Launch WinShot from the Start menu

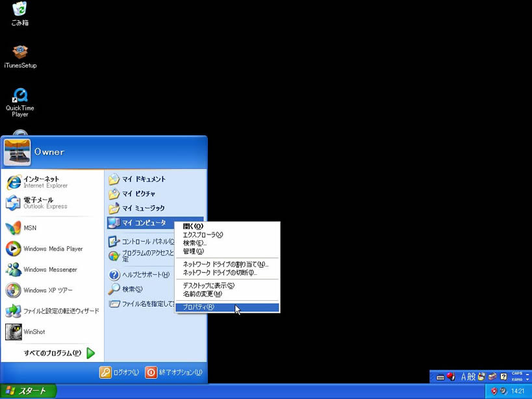point(25,332)
